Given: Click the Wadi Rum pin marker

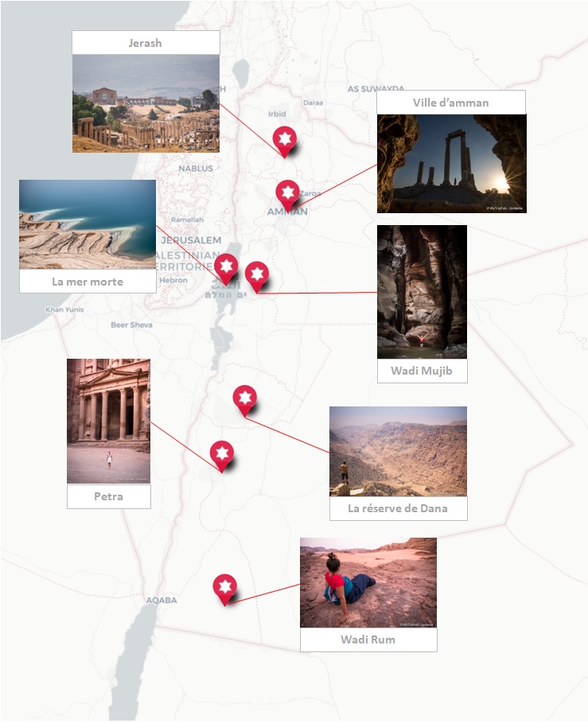Looking at the screenshot, I should click(224, 589).
